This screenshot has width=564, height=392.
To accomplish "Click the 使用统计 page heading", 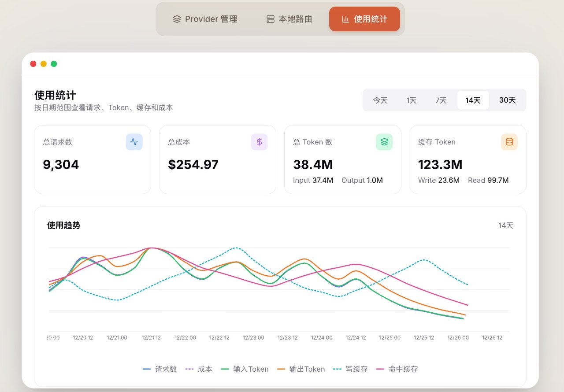I will [x=55, y=95].
